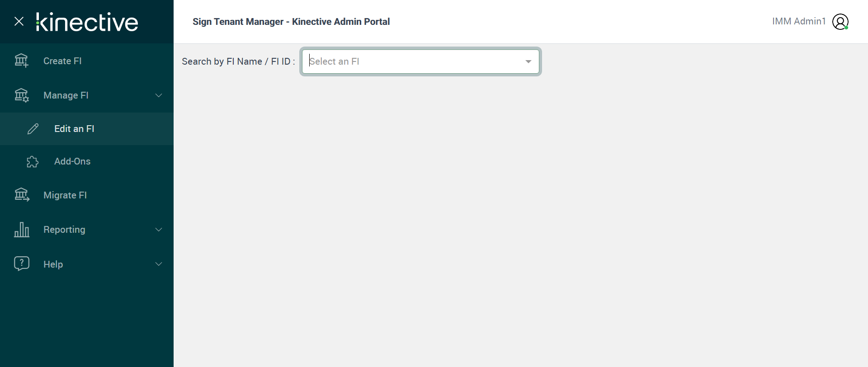The height and width of the screenshot is (367, 868).
Task: Open the Migrate FI menu item
Action: [65, 195]
